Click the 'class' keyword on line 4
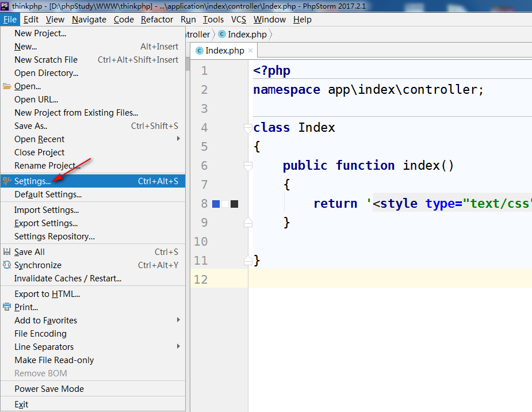The image size is (532, 412). pyautogui.click(x=271, y=128)
